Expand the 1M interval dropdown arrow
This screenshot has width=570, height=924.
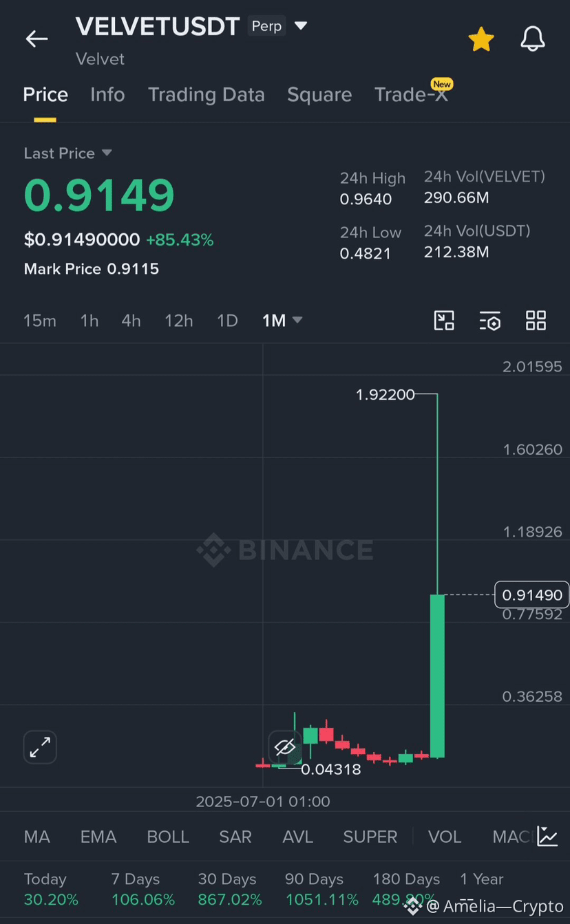(297, 320)
